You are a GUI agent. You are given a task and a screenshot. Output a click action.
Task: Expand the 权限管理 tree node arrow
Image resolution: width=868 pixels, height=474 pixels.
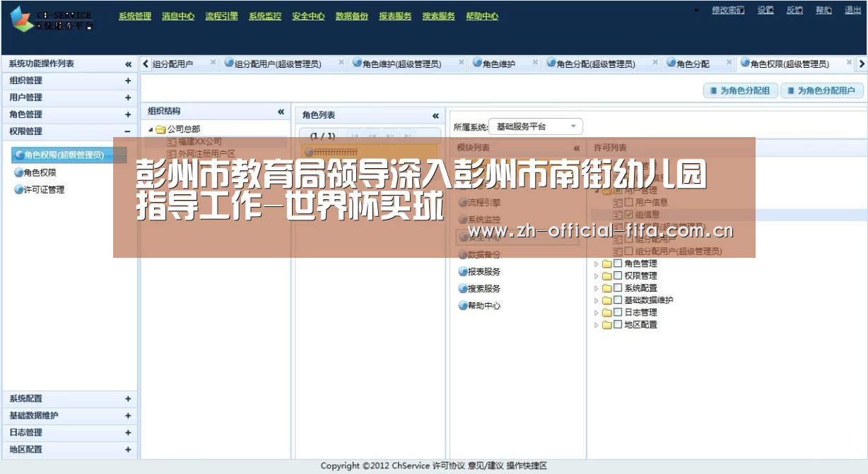(596, 276)
